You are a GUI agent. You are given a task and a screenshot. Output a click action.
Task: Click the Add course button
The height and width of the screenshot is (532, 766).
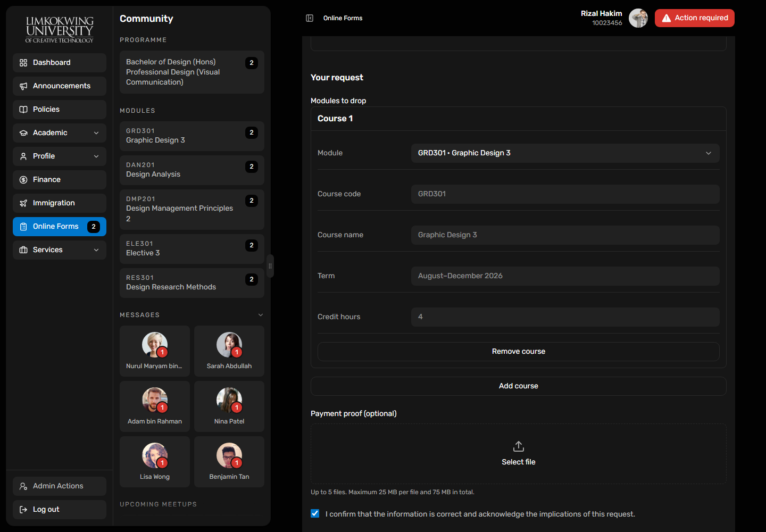click(519, 386)
